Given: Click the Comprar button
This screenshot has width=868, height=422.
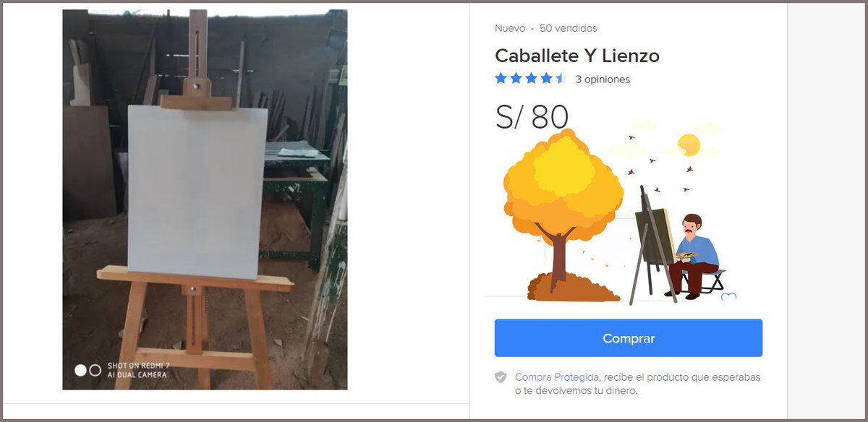Looking at the screenshot, I should 629,338.
